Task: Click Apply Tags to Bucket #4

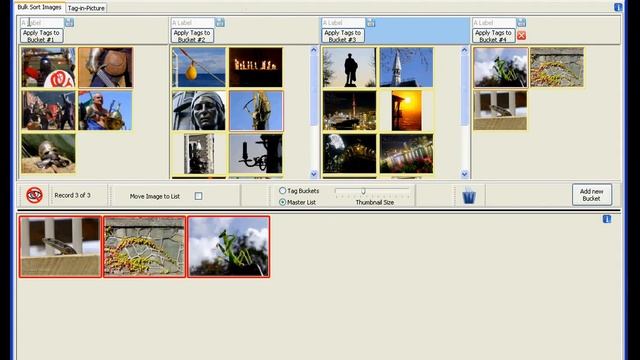Action: click(493, 36)
